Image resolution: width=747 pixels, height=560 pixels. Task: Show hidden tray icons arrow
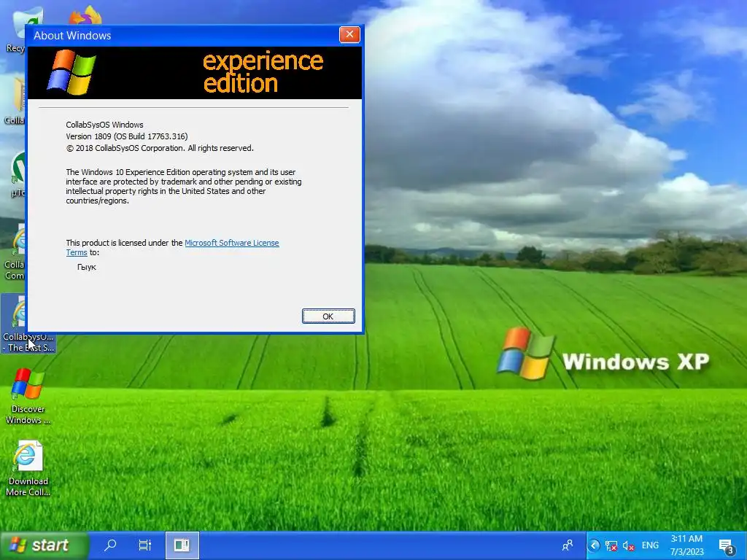pyautogui.click(x=594, y=545)
